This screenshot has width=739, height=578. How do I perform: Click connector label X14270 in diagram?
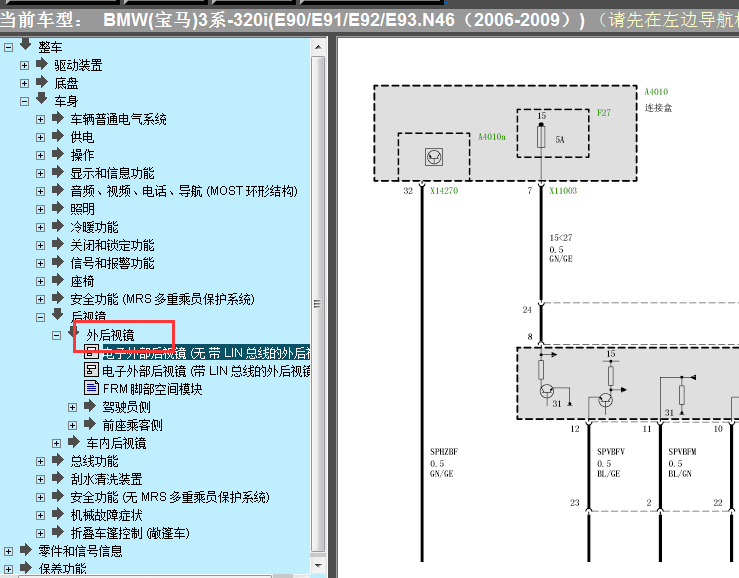(x=444, y=190)
